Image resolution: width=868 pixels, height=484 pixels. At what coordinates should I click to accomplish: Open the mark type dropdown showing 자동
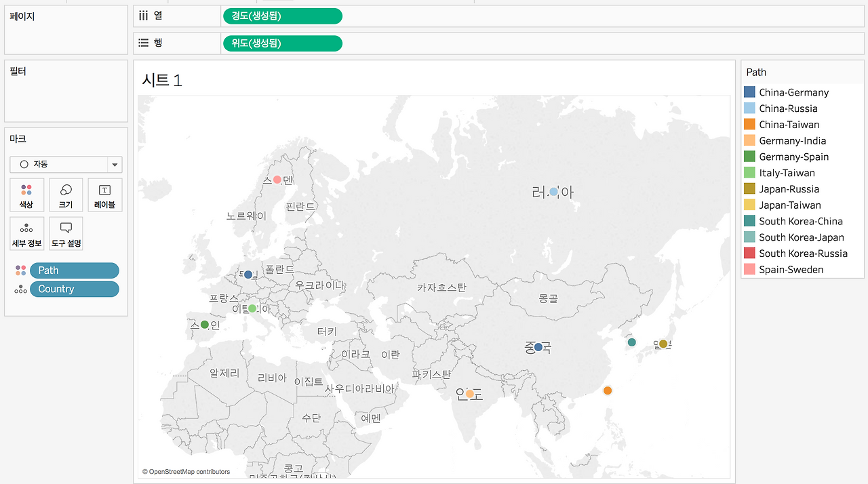point(66,164)
